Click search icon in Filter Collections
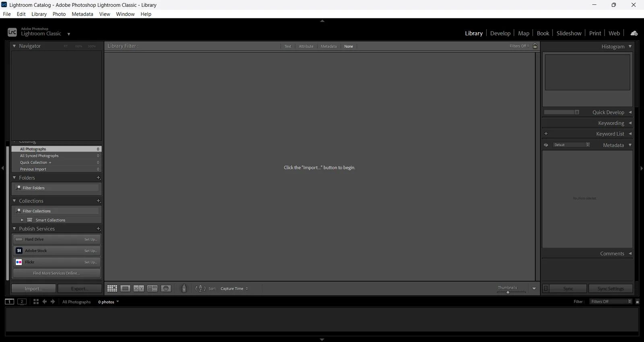The height and width of the screenshot is (342, 644). (19, 211)
